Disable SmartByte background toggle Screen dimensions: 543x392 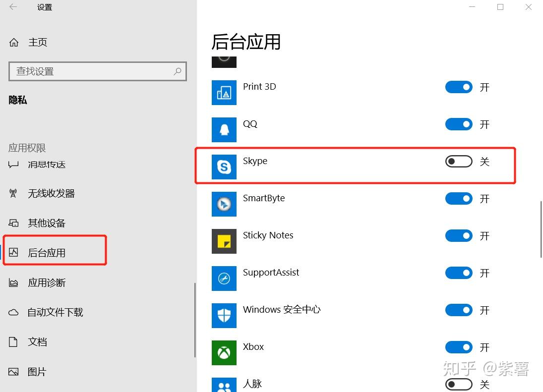[459, 199]
